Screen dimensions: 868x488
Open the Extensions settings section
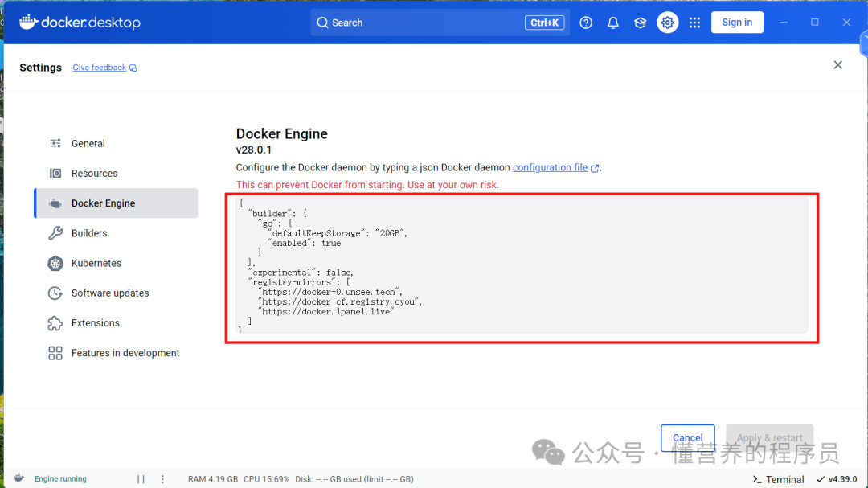coord(116,323)
